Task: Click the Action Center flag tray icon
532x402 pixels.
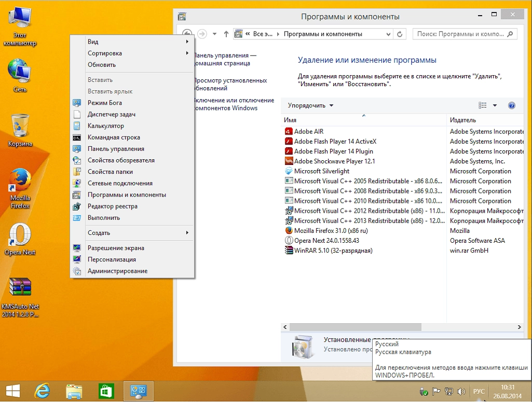Action: click(436, 392)
